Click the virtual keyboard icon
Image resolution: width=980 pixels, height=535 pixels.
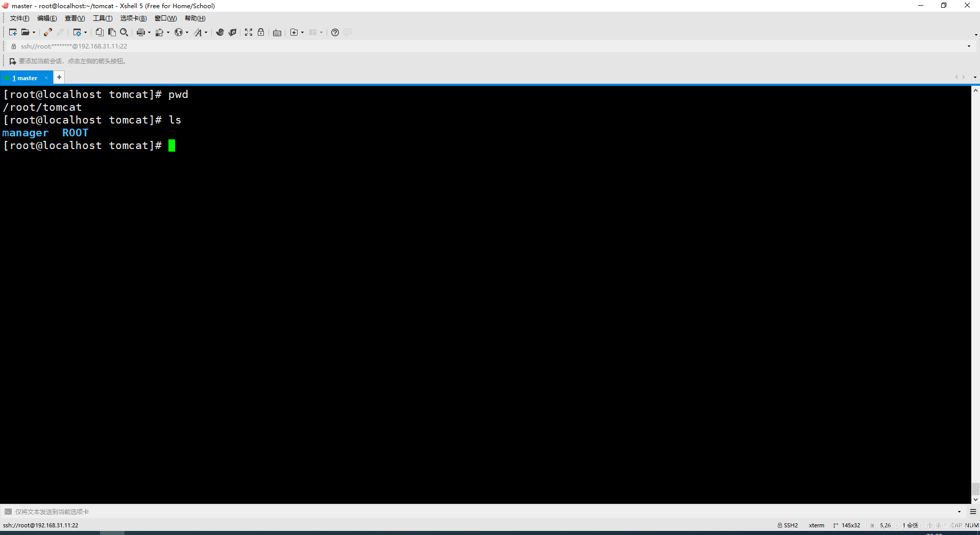(x=277, y=32)
